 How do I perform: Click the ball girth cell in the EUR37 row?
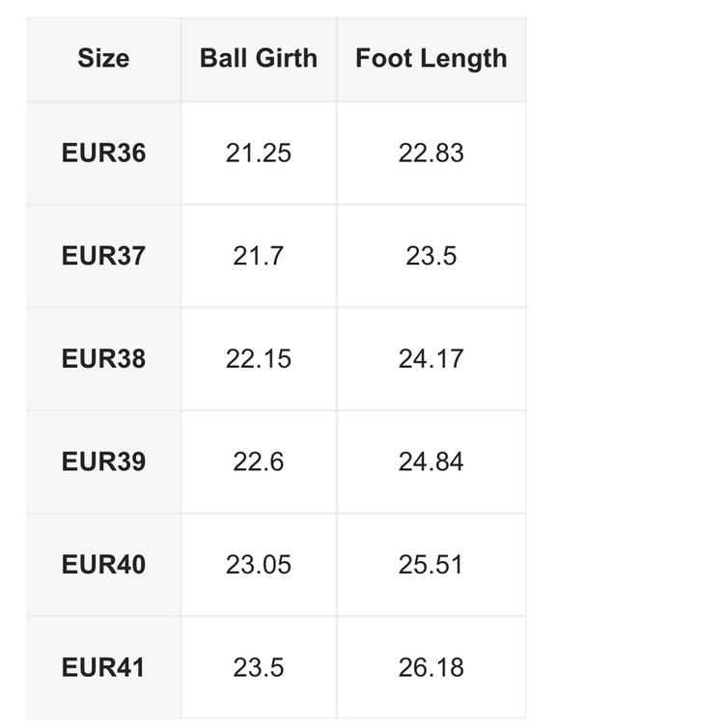258,257
